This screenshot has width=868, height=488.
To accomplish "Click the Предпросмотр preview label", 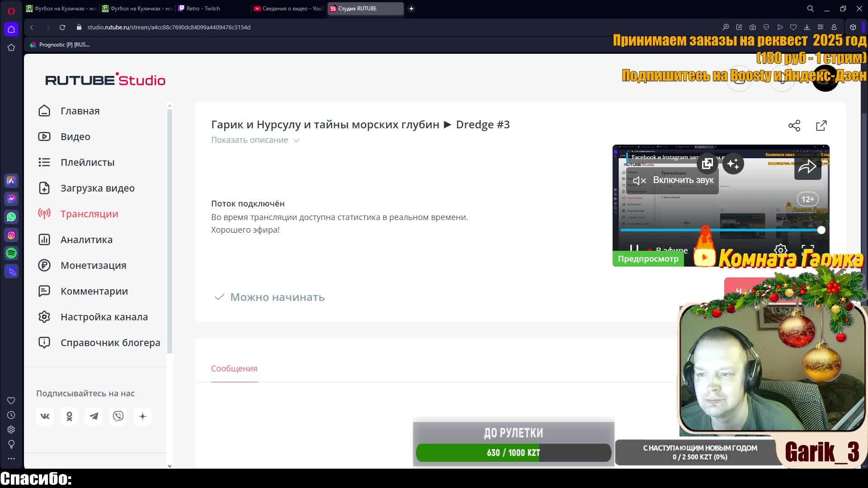I will tap(648, 259).
